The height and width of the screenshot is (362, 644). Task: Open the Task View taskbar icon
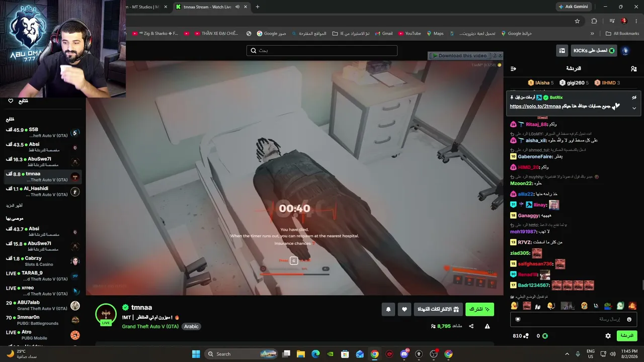[x=286, y=354]
